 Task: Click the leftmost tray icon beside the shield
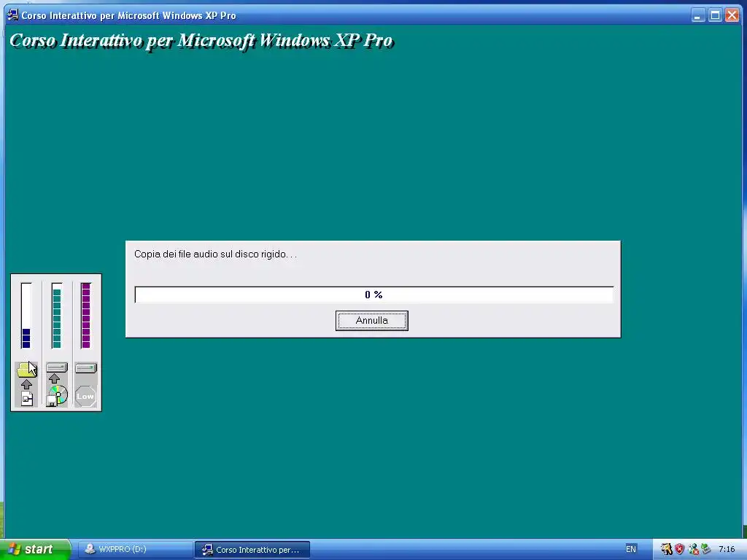click(x=667, y=549)
